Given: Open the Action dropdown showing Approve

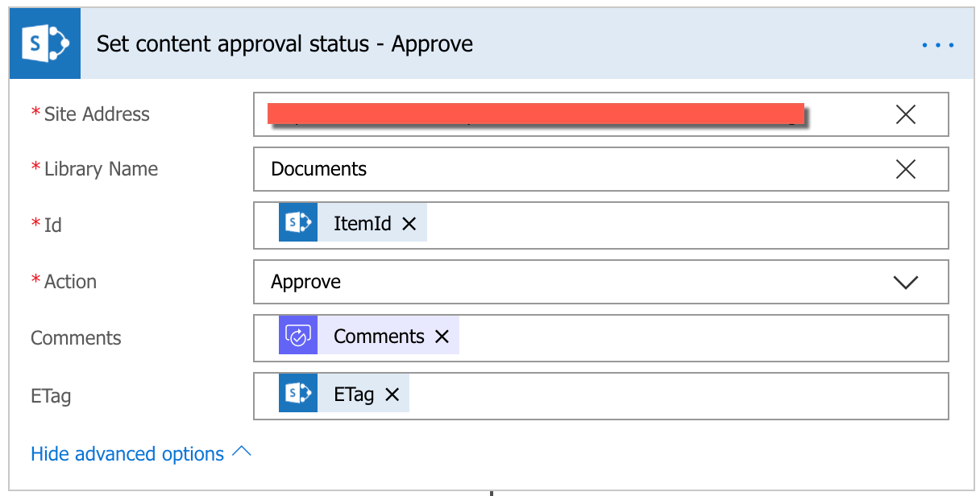Looking at the screenshot, I should coord(905,282).
